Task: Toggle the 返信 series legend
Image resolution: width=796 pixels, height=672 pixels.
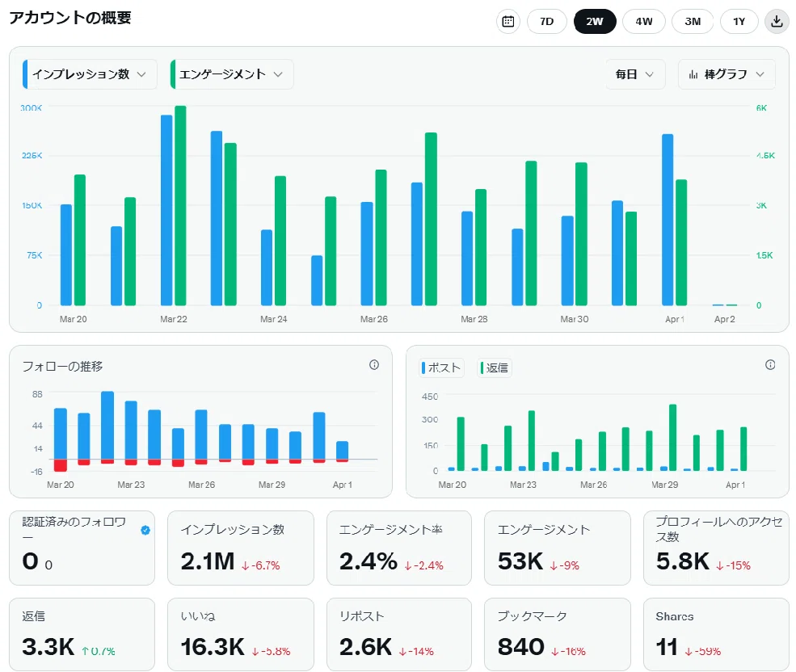Action: coord(495,367)
